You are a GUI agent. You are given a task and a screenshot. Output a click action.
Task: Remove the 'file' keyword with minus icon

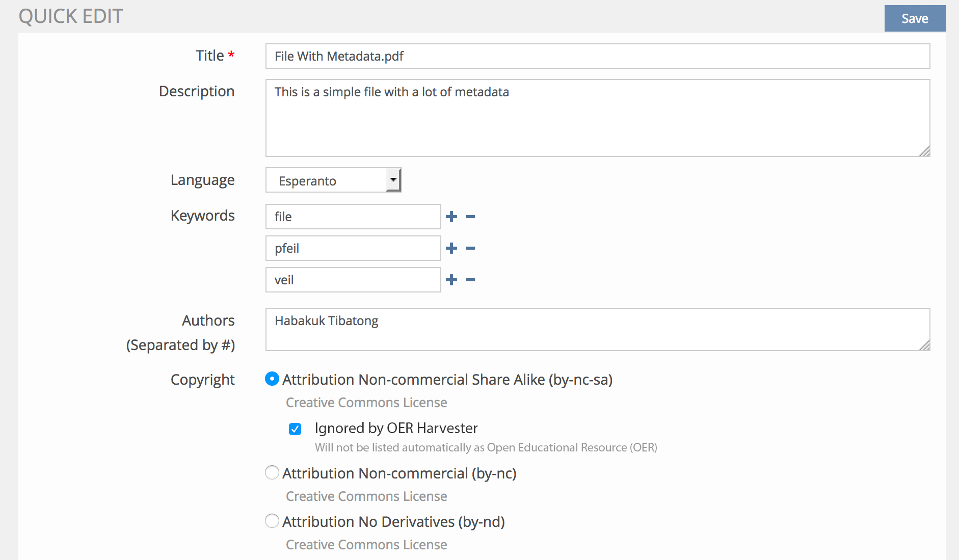(x=470, y=217)
